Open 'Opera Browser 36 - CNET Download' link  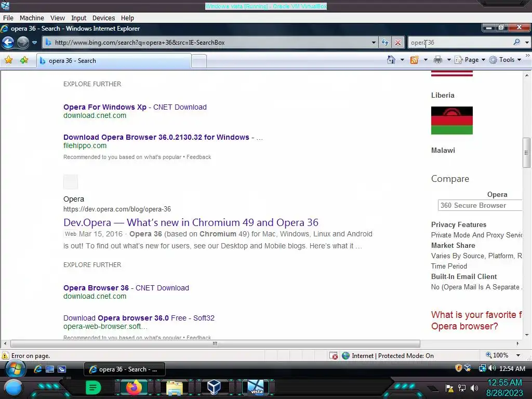(x=126, y=288)
